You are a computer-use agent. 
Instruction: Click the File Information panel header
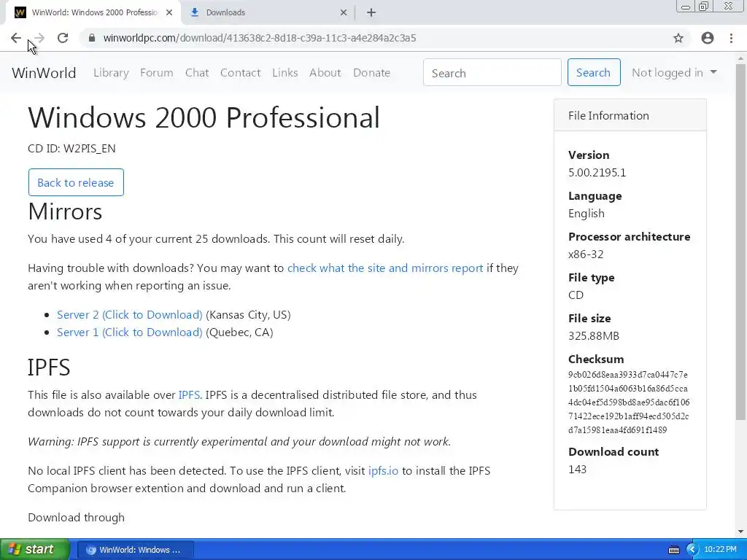coord(630,115)
